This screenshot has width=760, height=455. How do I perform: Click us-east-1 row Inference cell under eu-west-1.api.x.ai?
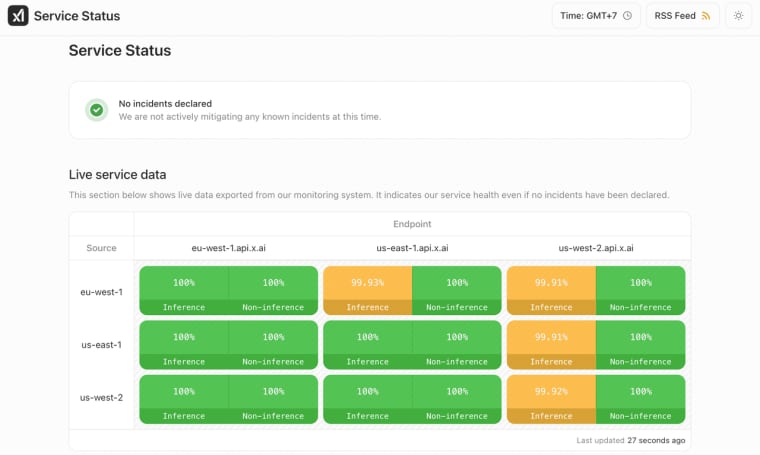(184, 345)
